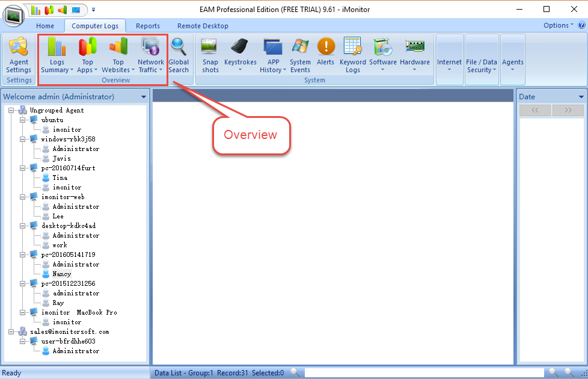Image resolution: width=588 pixels, height=379 pixels.
Task: Click the iMonitor application logo button
Action: pyautogui.click(x=13, y=16)
